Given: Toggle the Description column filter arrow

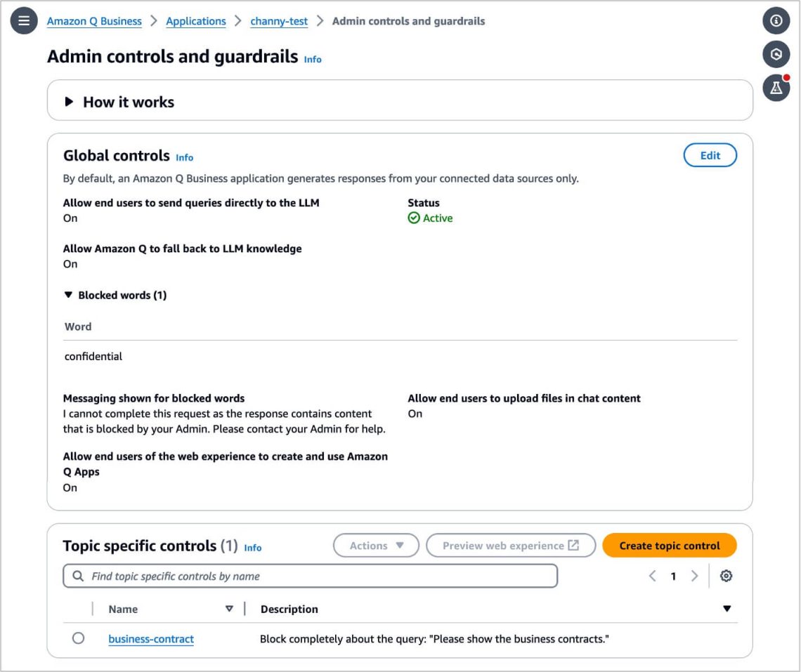Looking at the screenshot, I should point(727,609).
